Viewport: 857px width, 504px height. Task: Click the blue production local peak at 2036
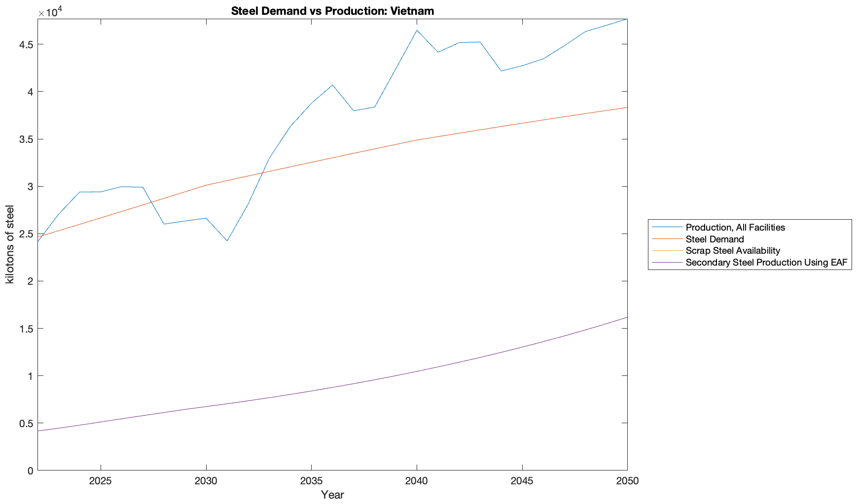click(x=332, y=85)
